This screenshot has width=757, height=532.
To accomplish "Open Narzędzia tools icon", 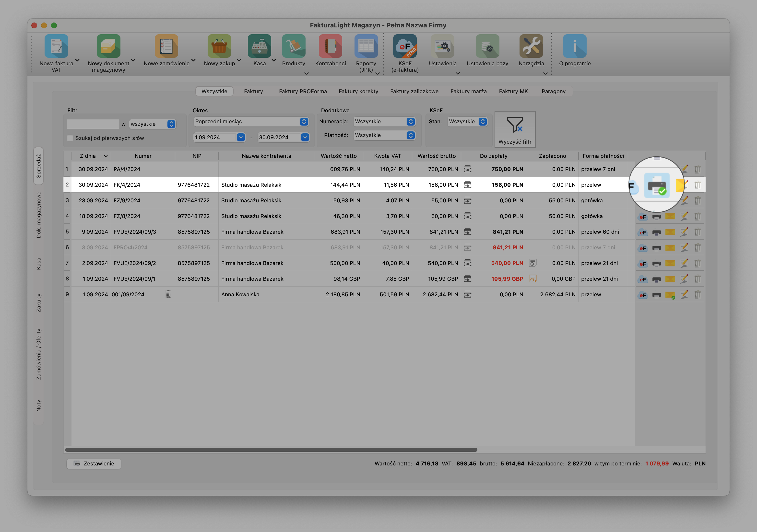I will (531, 46).
